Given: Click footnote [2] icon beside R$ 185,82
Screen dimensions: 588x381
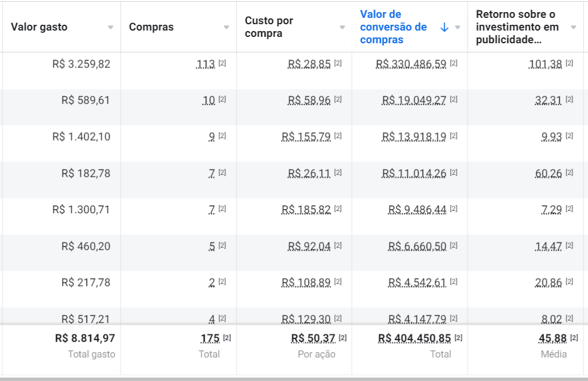Looking at the screenshot, I should pyautogui.click(x=338, y=209).
